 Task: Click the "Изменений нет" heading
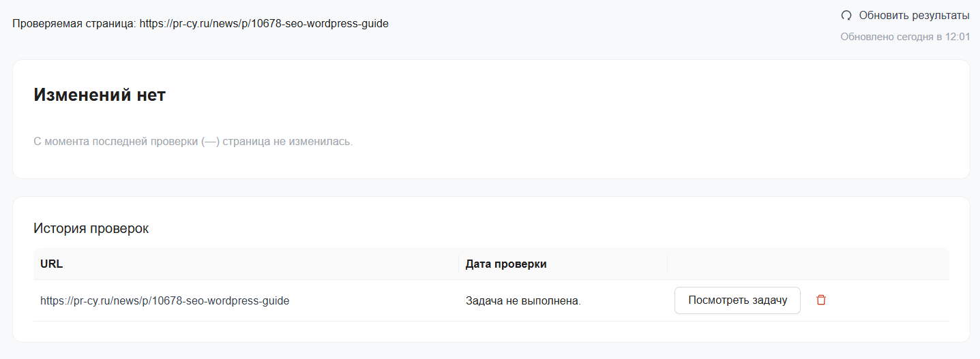click(100, 95)
